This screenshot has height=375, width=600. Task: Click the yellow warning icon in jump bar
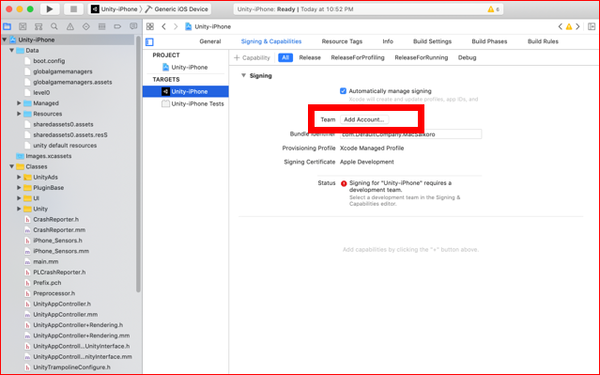tap(569, 26)
